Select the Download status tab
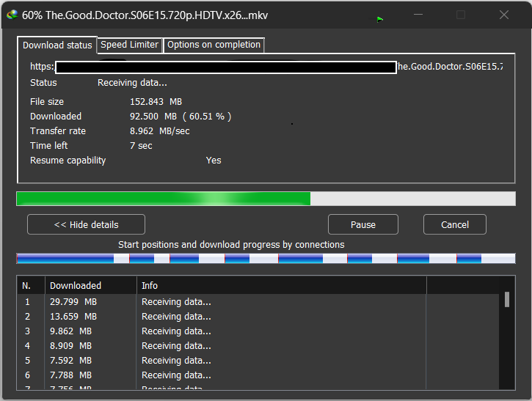The image size is (532, 401). (x=57, y=45)
